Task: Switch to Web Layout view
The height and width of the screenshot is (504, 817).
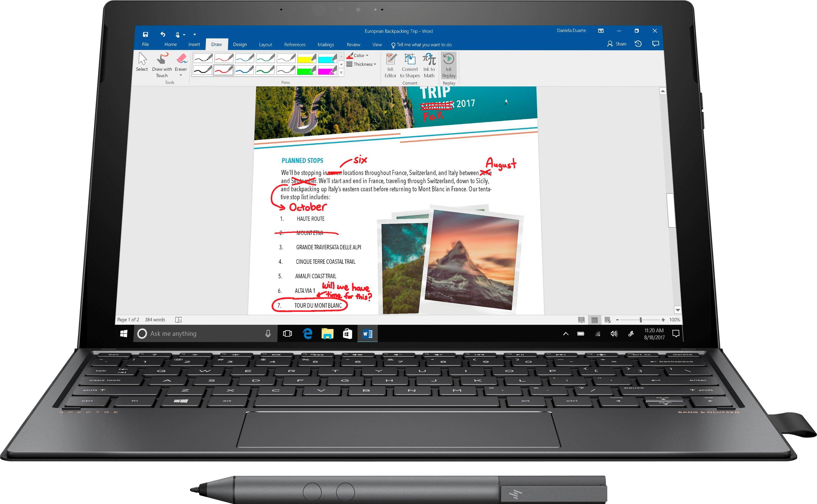Action: 607,320
